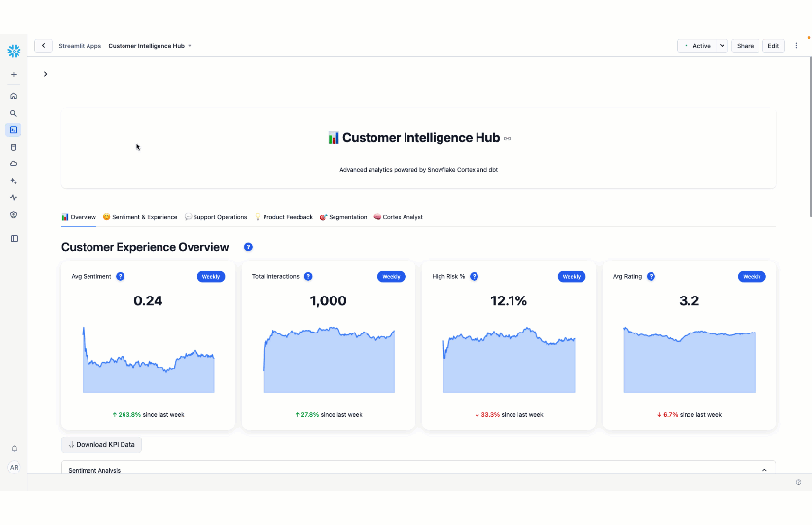Open Customer Intelligence Hub title dropdown
The image size is (812, 525).
click(x=190, y=46)
